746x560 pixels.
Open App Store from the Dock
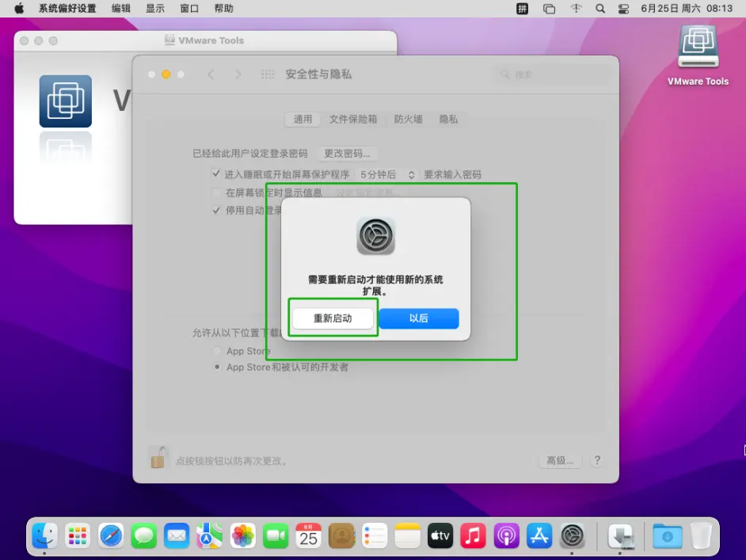point(539,536)
